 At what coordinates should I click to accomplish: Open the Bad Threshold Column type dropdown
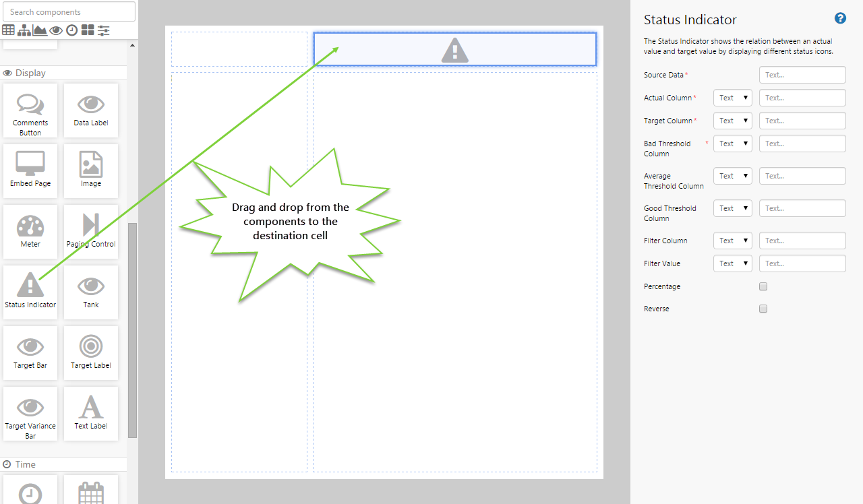pyautogui.click(x=732, y=144)
